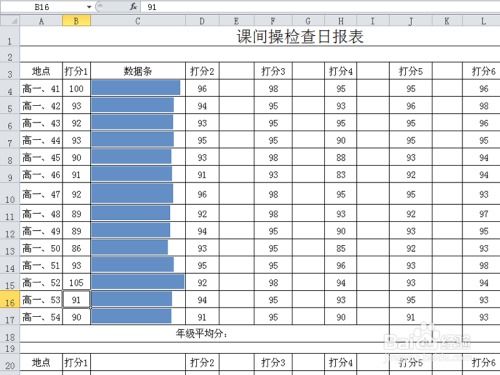
Task: Click the 年级平均分 label
Action: click(x=202, y=333)
